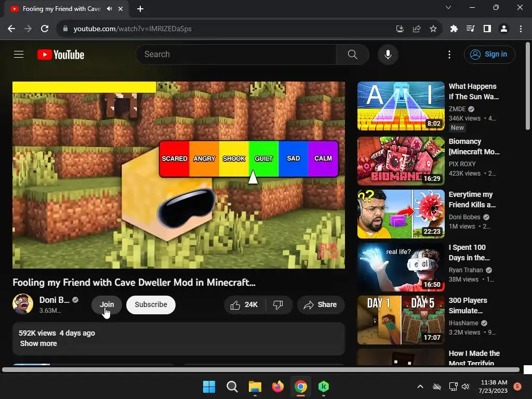This screenshot has width=532, height=399.
Task: Open File Explorer from taskbar
Action: (255, 387)
